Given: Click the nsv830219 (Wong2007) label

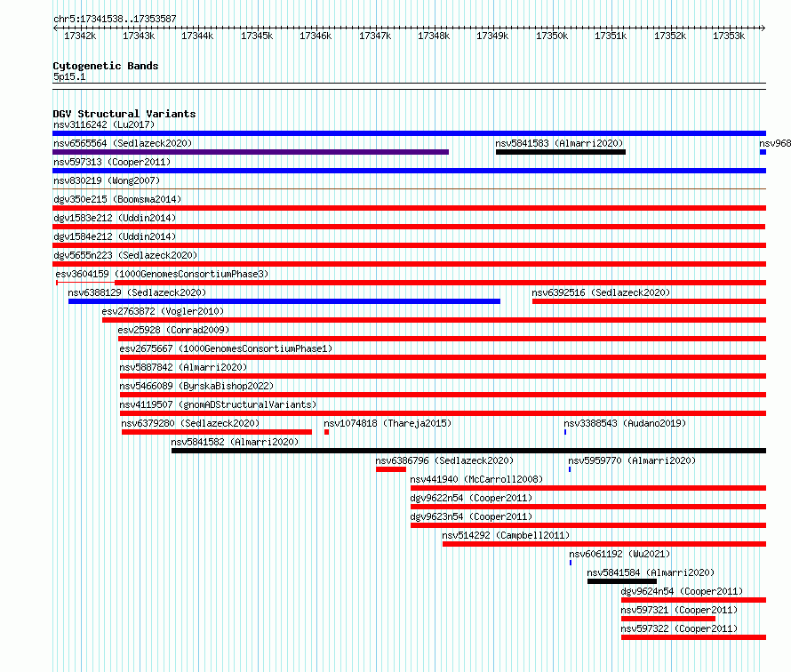Looking at the screenshot, I should (107, 180).
